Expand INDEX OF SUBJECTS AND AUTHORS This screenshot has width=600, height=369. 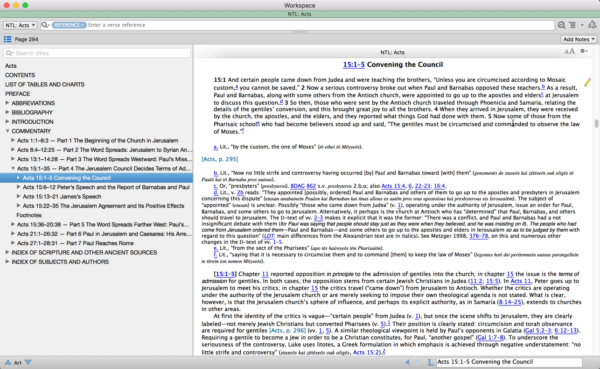(x=7, y=261)
